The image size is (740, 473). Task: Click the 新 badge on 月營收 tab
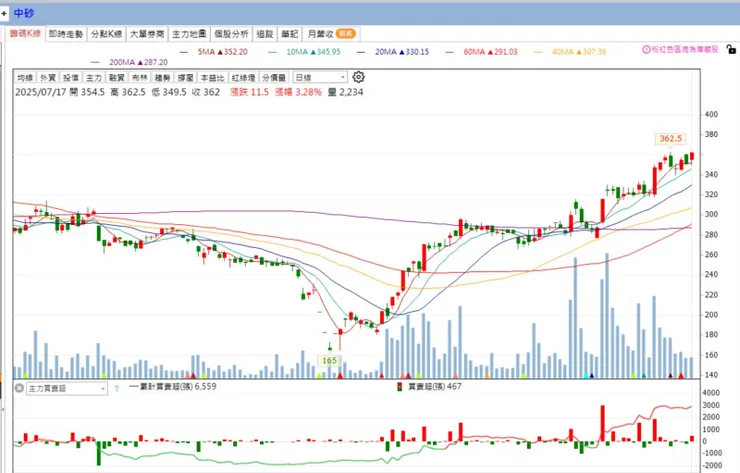coord(346,34)
